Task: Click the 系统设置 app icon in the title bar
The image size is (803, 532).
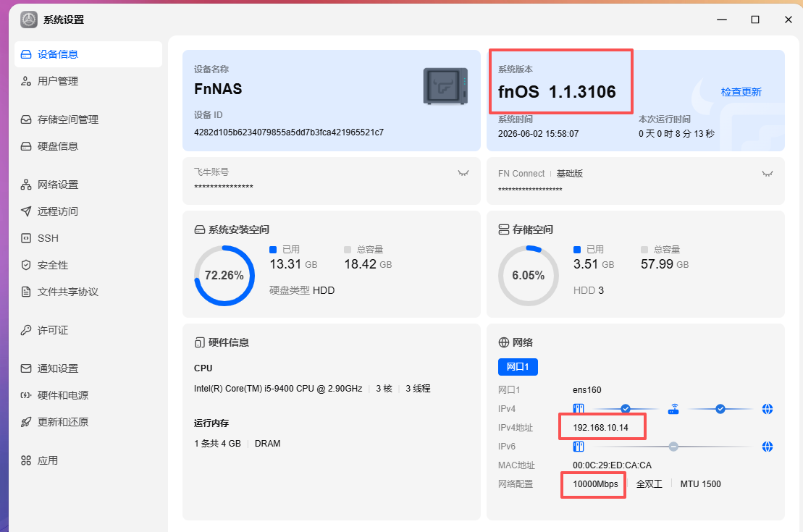Action: (29, 20)
